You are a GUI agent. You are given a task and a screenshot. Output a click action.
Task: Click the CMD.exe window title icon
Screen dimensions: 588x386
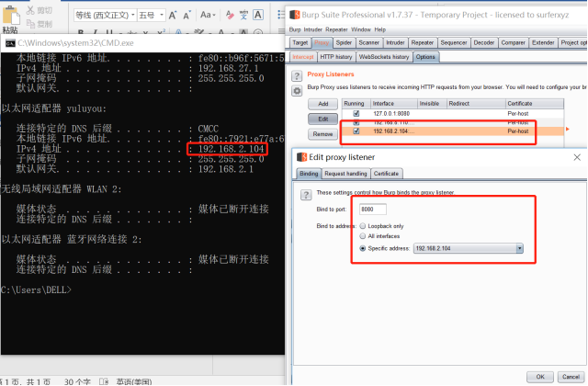pyautogui.click(x=10, y=43)
